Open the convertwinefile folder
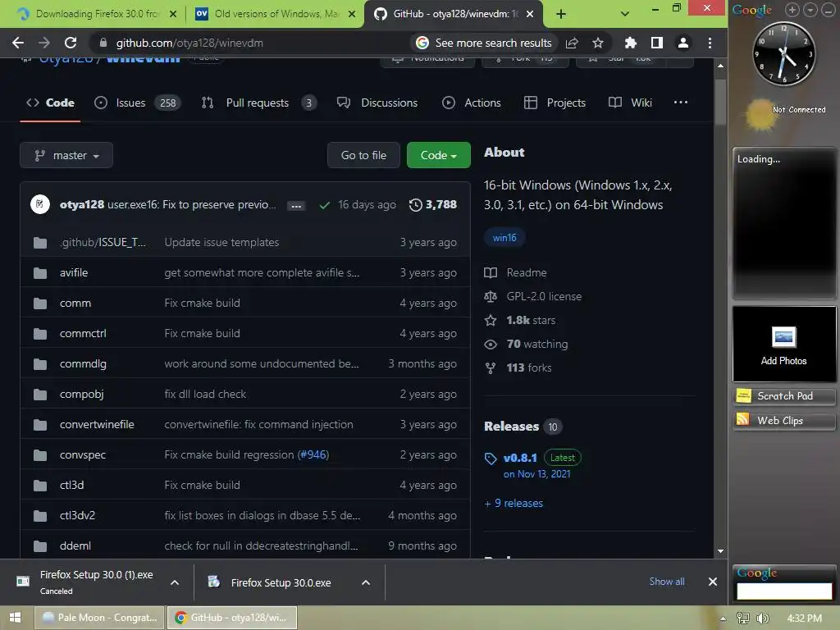840x630 pixels. point(97,424)
